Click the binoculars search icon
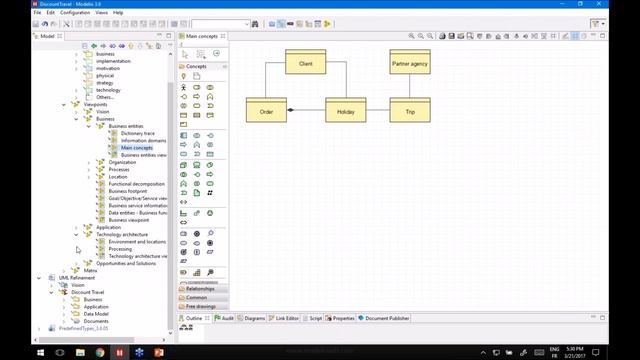 point(255,24)
